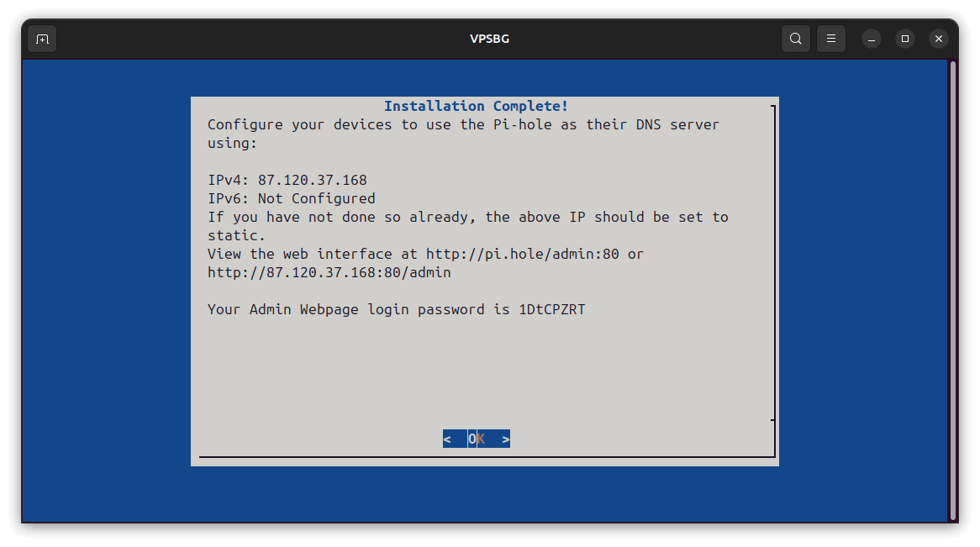Viewport: 980px width, 547px height.
Task: Click the admin password 1DtCPZRT
Action: point(552,309)
